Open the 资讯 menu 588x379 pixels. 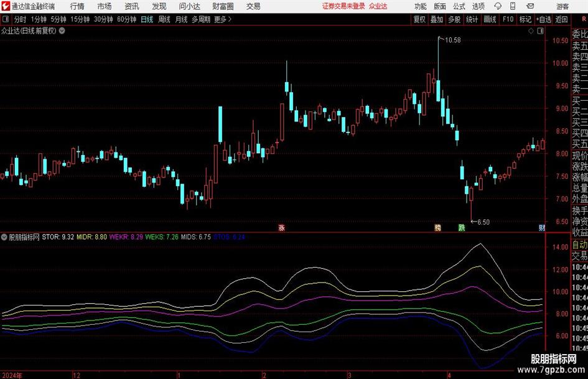click(132, 6)
